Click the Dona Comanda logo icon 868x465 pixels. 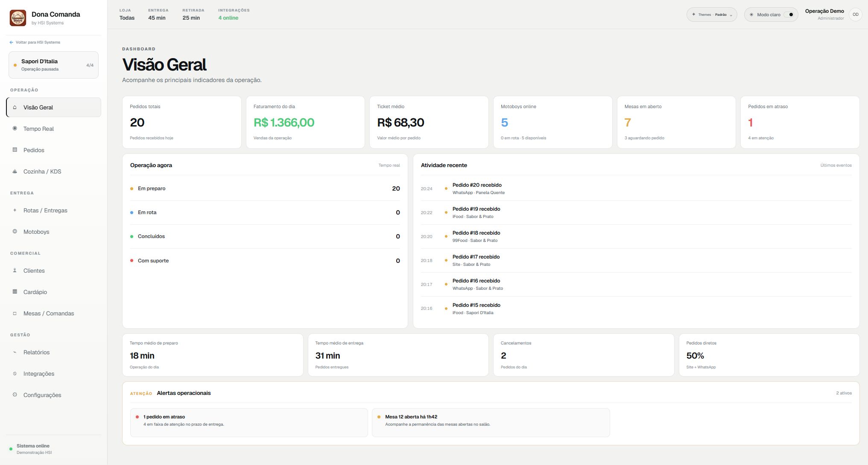[18, 18]
